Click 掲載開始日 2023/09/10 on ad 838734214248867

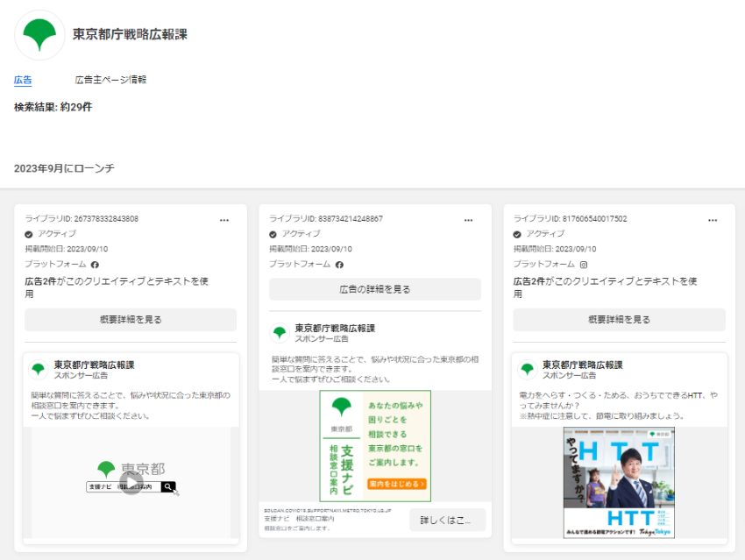[311, 249]
